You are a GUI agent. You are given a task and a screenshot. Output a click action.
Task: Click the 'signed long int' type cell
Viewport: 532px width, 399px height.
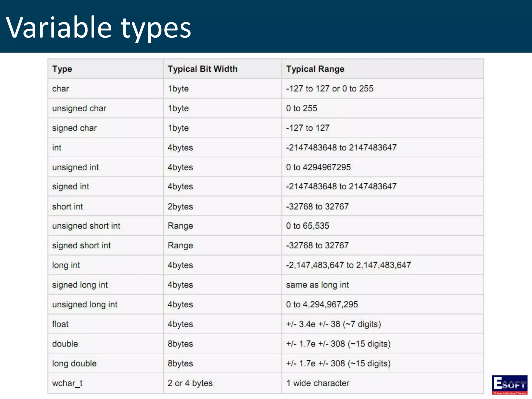tap(80, 285)
